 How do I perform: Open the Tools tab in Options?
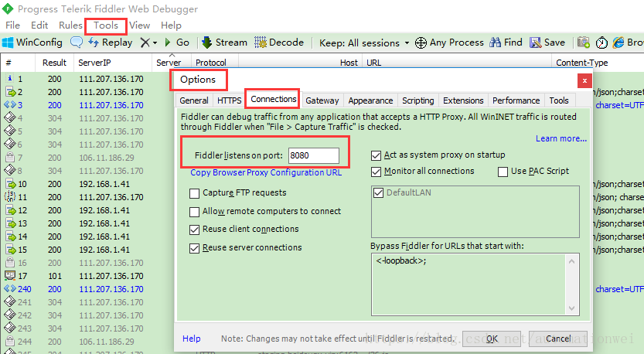(x=559, y=100)
